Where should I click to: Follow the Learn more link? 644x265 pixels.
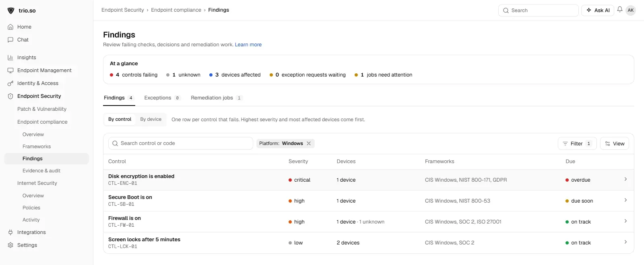[x=248, y=45]
